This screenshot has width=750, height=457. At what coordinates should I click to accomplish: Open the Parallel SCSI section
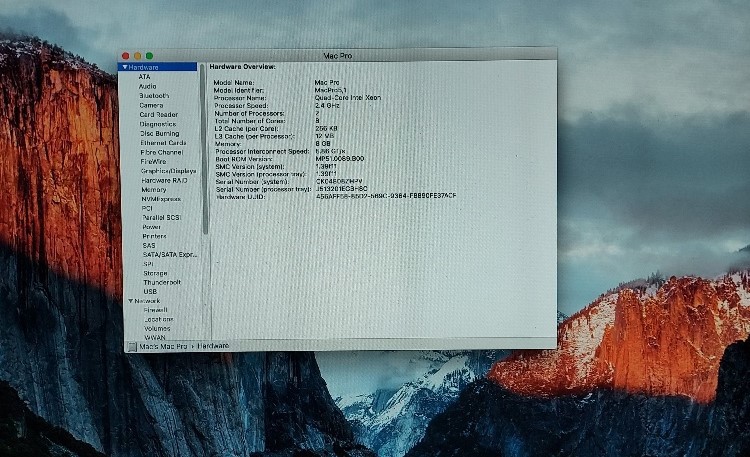tap(162, 217)
